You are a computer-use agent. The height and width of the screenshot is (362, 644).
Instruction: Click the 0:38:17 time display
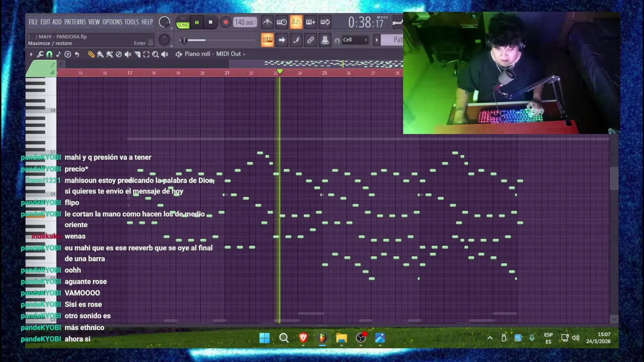point(365,23)
